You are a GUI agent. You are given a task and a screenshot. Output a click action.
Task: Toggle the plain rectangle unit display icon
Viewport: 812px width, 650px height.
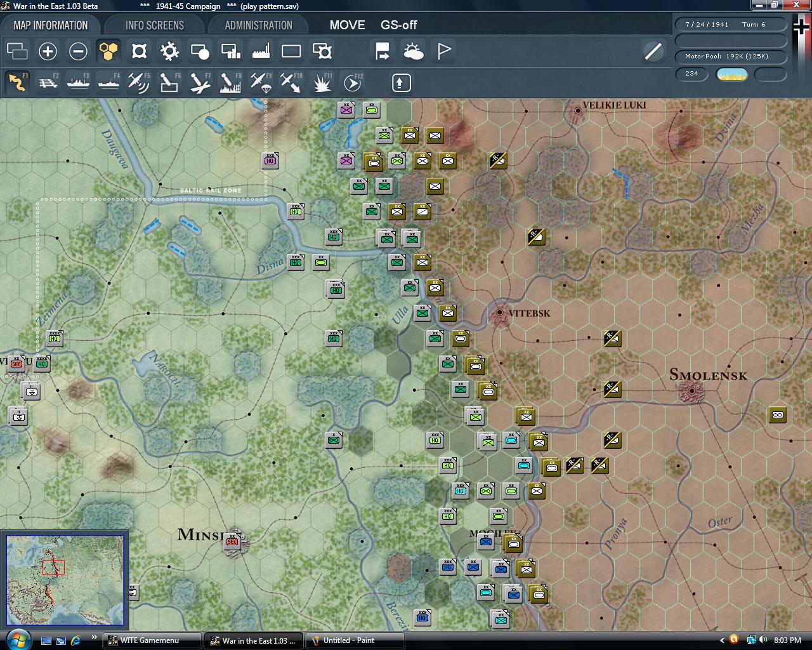point(291,51)
